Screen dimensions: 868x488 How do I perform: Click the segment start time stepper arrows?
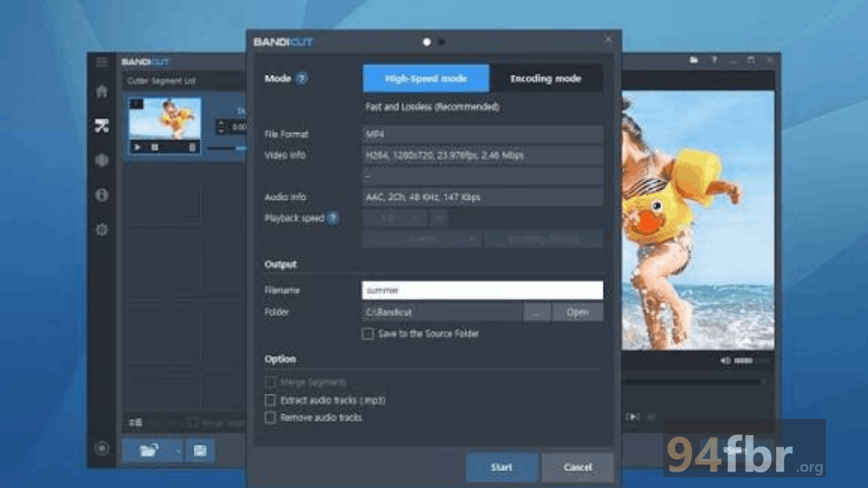coord(222,127)
